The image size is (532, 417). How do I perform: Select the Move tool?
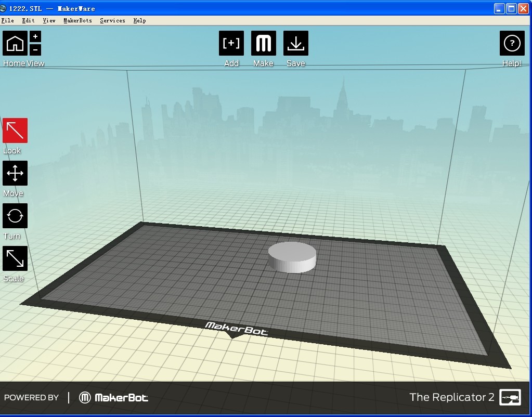pos(15,173)
